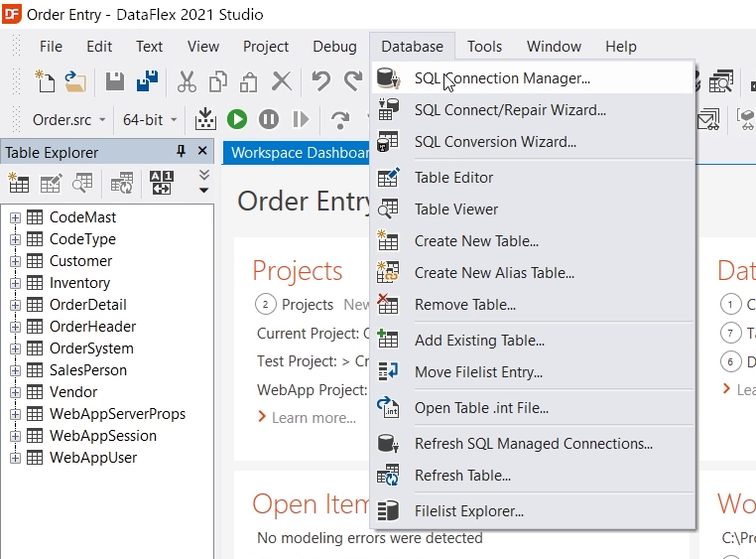
Task: Select SQL Connection Manager menu entry
Action: click(x=501, y=77)
